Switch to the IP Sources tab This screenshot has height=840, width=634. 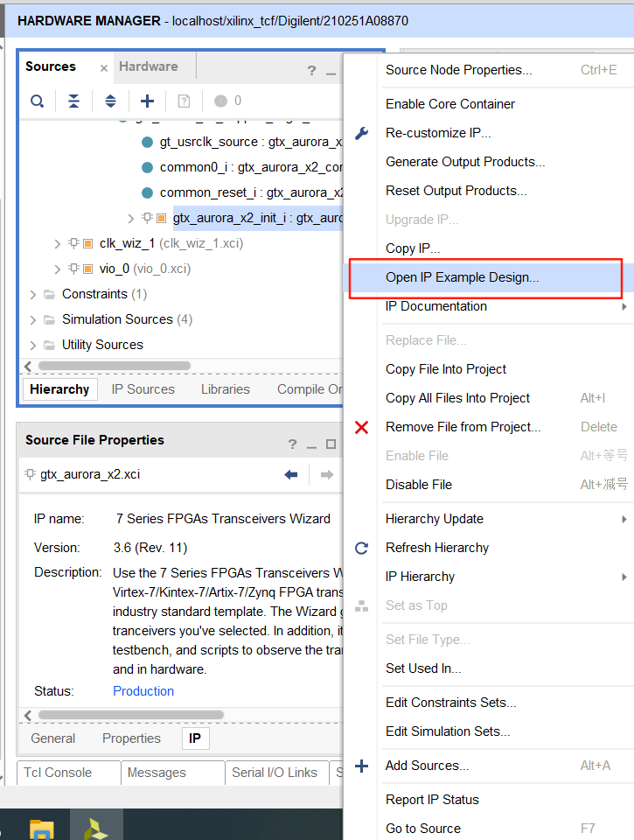pos(143,389)
